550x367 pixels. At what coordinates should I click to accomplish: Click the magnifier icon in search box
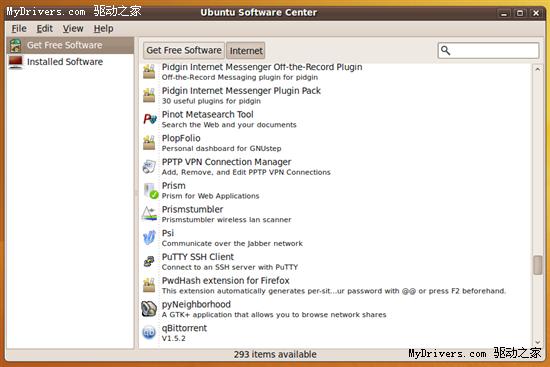(445, 51)
